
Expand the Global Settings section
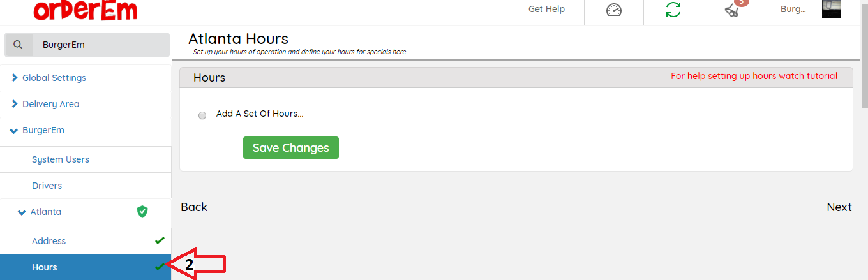click(x=15, y=78)
